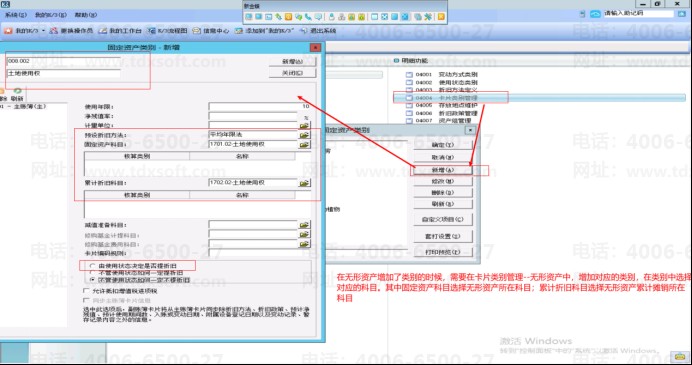Select 04001 变动方式类别 in list
692x365 pixels.
pyautogui.click(x=442, y=75)
